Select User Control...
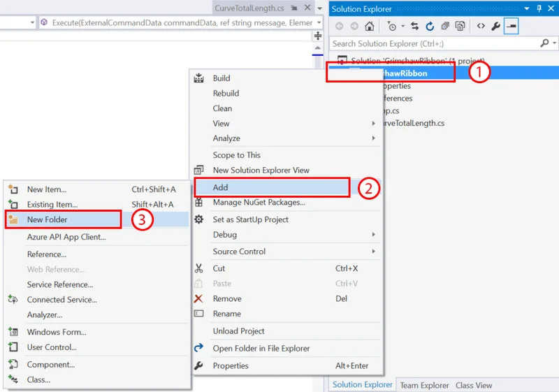 [x=96, y=347]
